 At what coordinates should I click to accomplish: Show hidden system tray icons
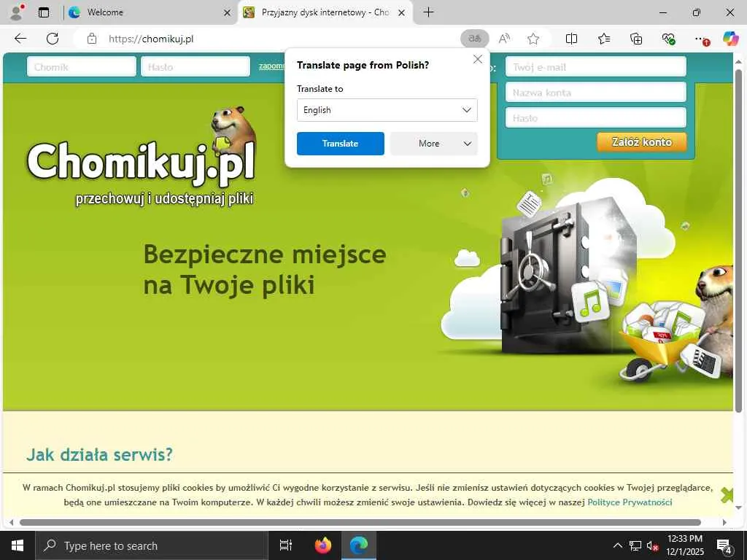[617, 545]
